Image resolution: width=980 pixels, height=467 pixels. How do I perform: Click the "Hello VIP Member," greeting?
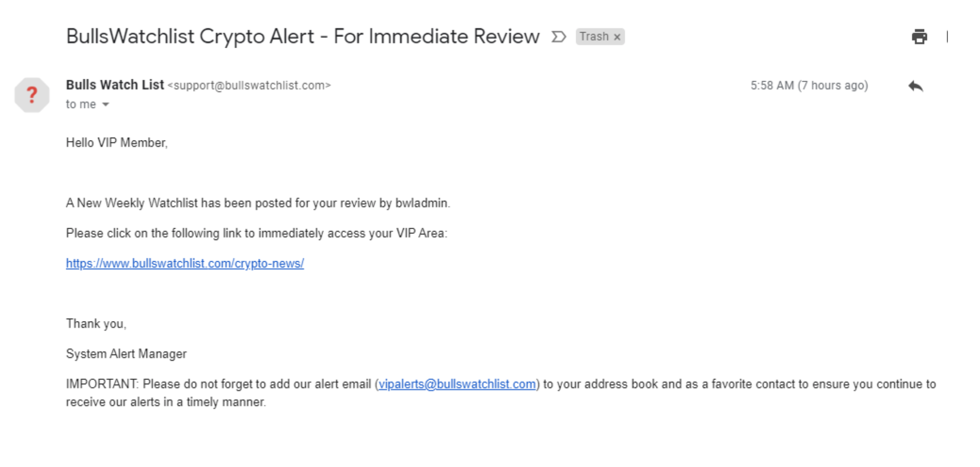[117, 143]
